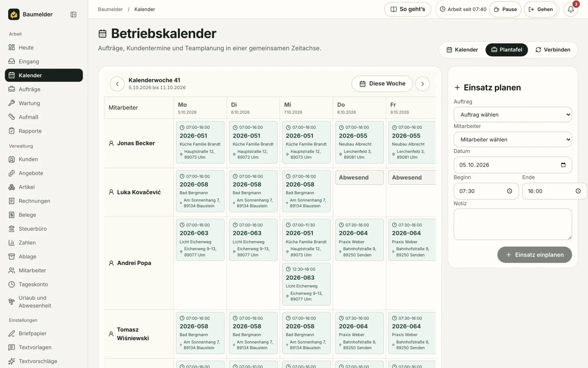Click Arbeit seit 07:40 timer

[x=463, y=9]
